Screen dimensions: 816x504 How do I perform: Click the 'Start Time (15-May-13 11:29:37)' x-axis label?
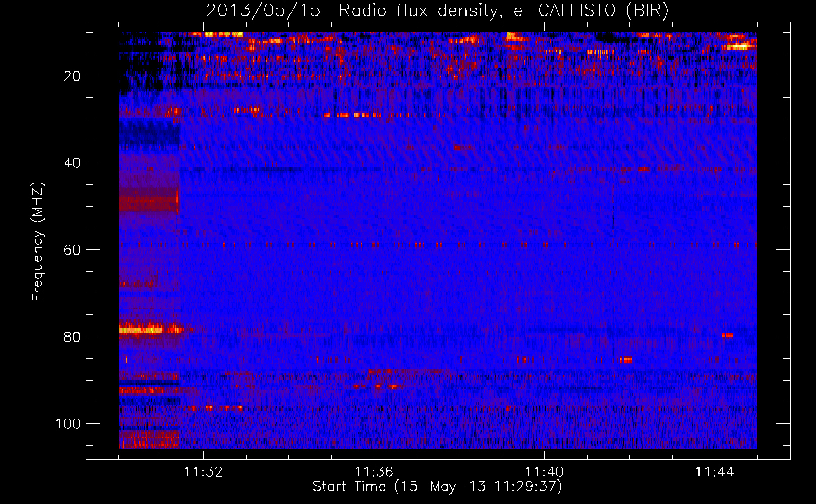[x=437, y=487]
